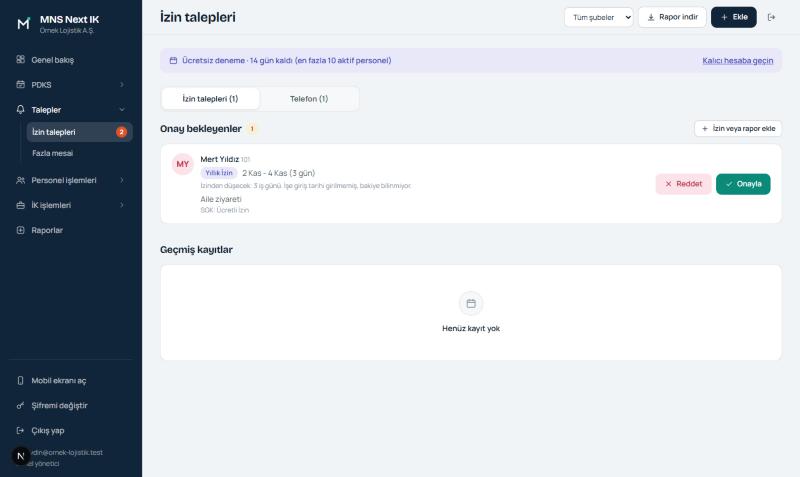Click the logout icon in top-right header
Image resolution: width=800 pixels, height=477 pixels.
tap(771, 17)
